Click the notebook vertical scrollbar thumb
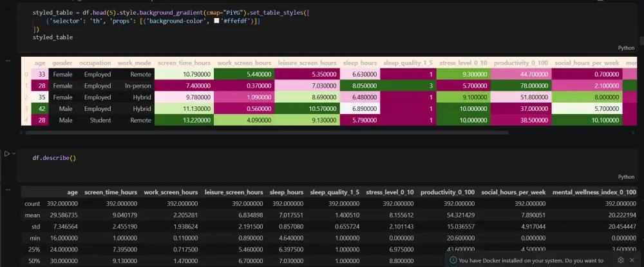The image size is (644, 267). (x=641, y=41)
